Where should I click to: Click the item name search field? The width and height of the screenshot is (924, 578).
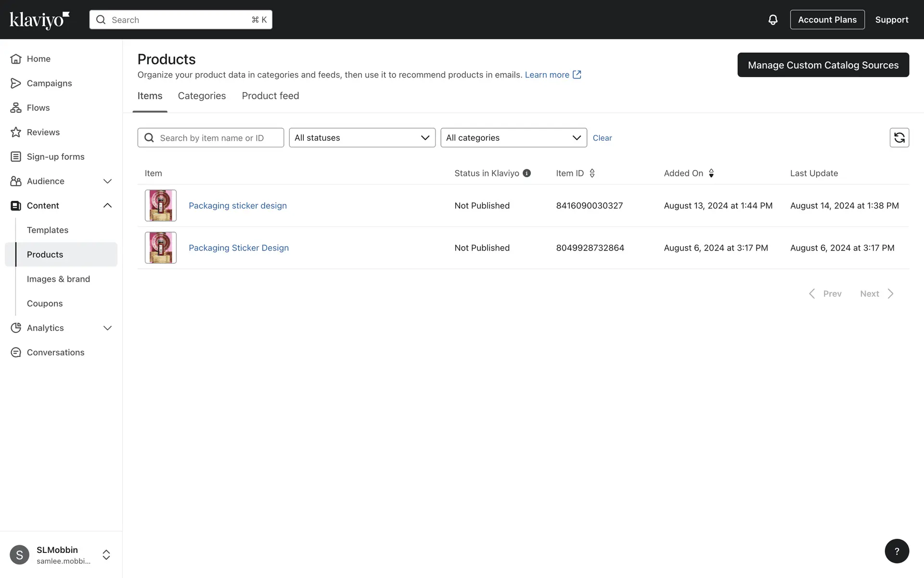pos(217,138)
